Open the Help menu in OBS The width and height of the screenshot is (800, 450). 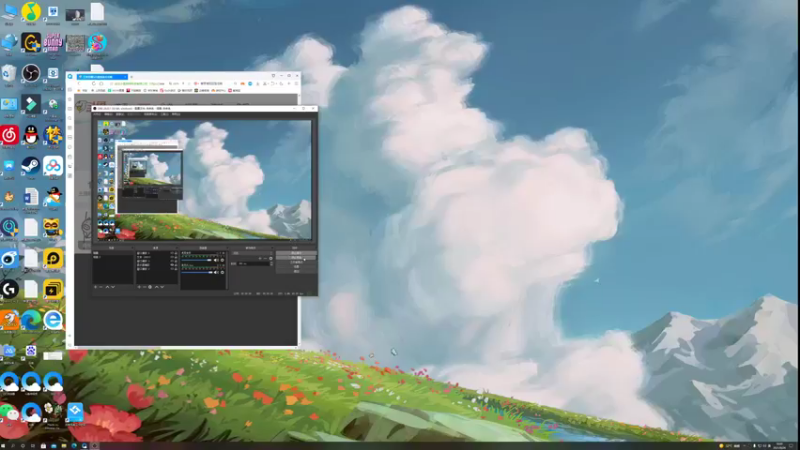pos(176,114)
